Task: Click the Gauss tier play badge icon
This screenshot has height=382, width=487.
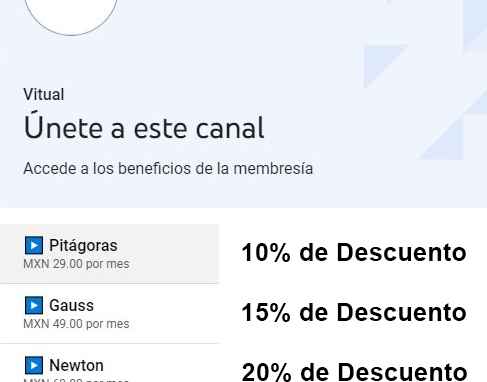Action: pyautogui.click(x=34, y=305)
